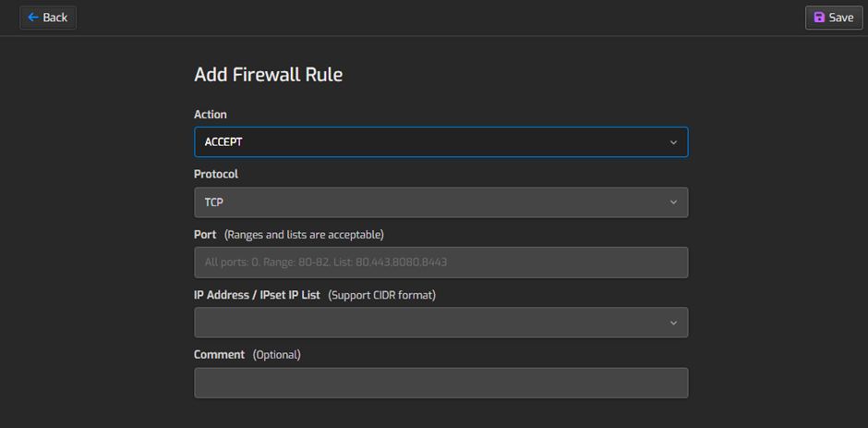The height and width of the screenshot is (428, 868).
Task: Expand the IP Address list chevron arrow
Action: 673,323
